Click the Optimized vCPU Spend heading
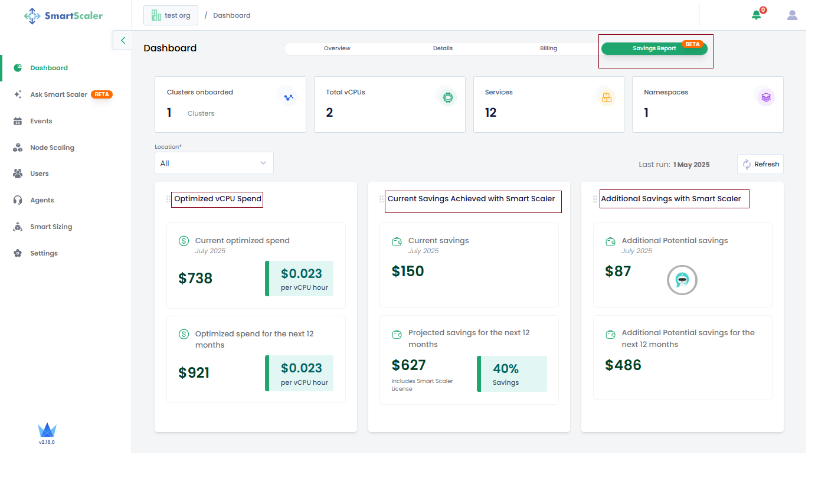Image resolution: width=815 pixels, height=504 pixels. (x=218, y=199)
